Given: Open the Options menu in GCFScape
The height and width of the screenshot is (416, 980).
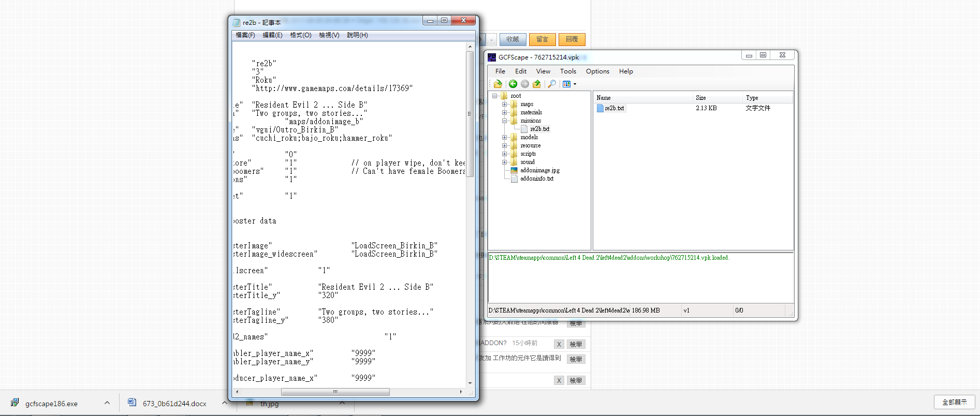Looking at the screenshot, I should point(597,71).
